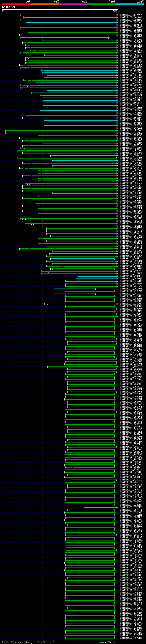146x644 pixels.
Task: Select the label UniRef100_Q9FXQ2
Action: click(x=131, y=279)
